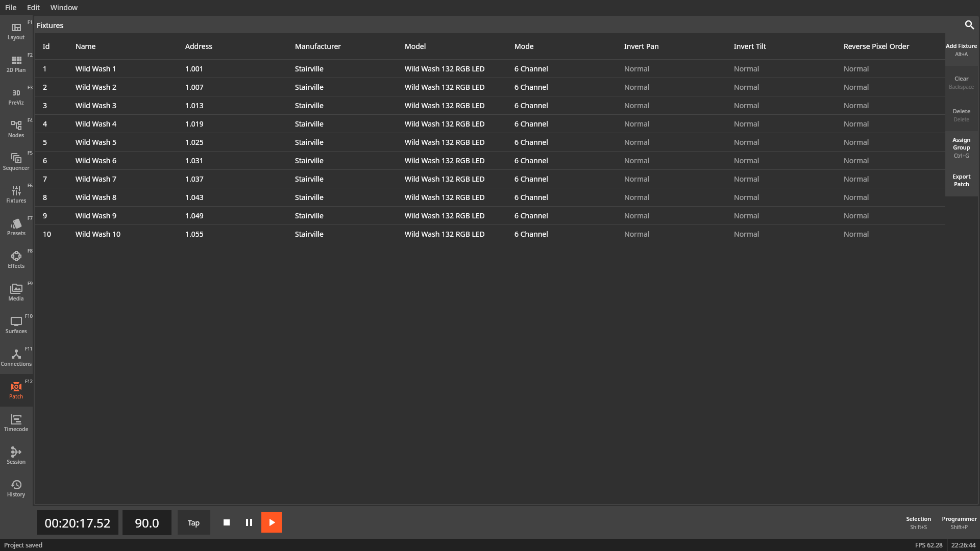This screenshot has height=551, width=980.
Task: Select the File menu
Action: click(x=10, y=8)
